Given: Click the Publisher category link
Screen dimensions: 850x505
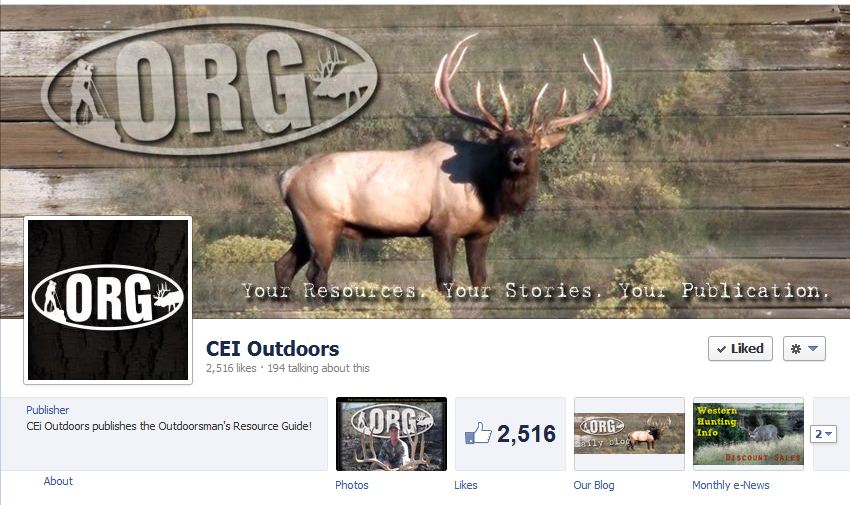Looking at the screenshot, I should tap(48, 410).
